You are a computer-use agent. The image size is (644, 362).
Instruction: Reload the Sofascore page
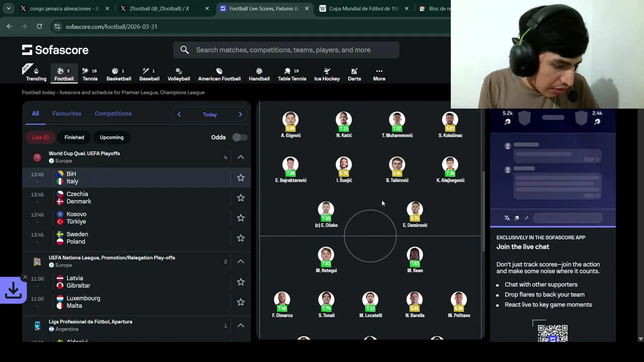tap(39, 26)
